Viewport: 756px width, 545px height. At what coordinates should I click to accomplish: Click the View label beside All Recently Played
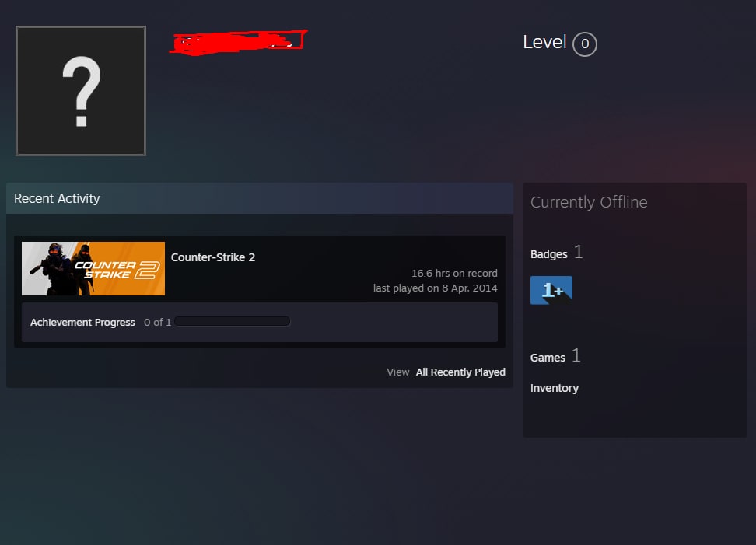[x=397, y=372]
